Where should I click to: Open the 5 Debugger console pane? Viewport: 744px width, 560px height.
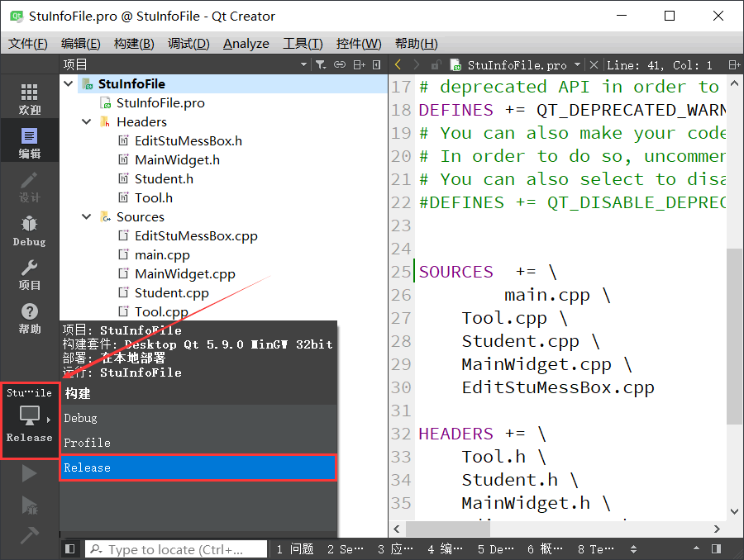[495, 549]
